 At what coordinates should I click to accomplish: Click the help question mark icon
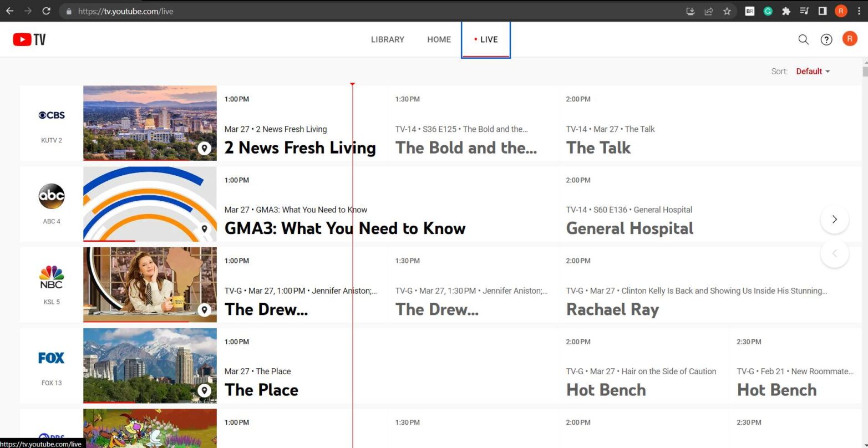(x=826, y=39)
